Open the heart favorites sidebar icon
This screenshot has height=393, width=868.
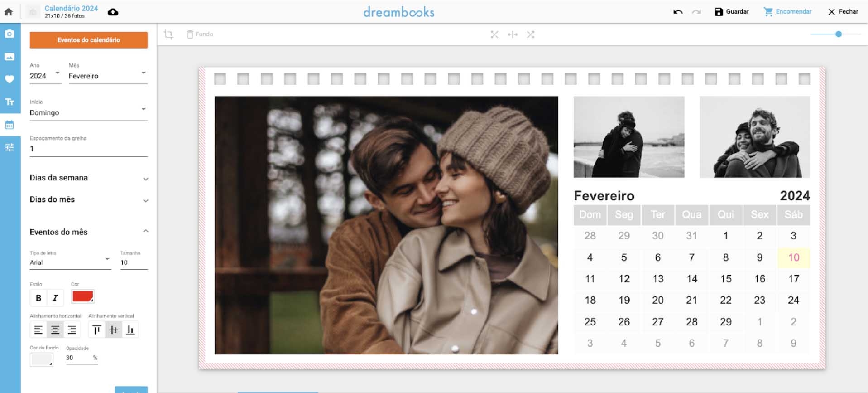(x=10, y=79)
